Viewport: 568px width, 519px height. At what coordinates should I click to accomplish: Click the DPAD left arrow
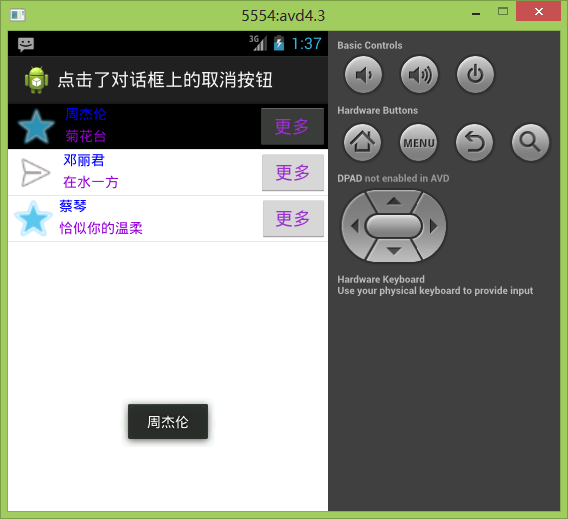click(354, 226)
